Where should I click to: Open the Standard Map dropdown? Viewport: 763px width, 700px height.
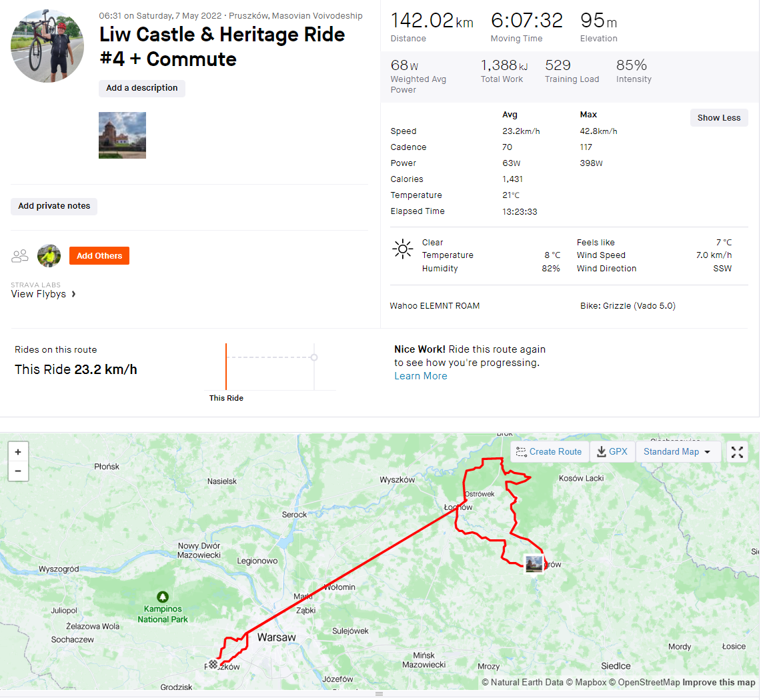click(678, 452)
